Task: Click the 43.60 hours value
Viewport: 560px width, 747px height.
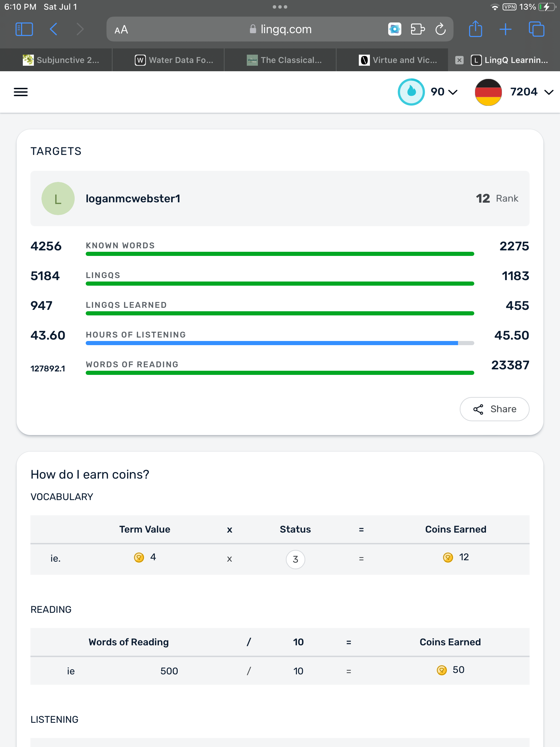Action: tap(48, 335)
